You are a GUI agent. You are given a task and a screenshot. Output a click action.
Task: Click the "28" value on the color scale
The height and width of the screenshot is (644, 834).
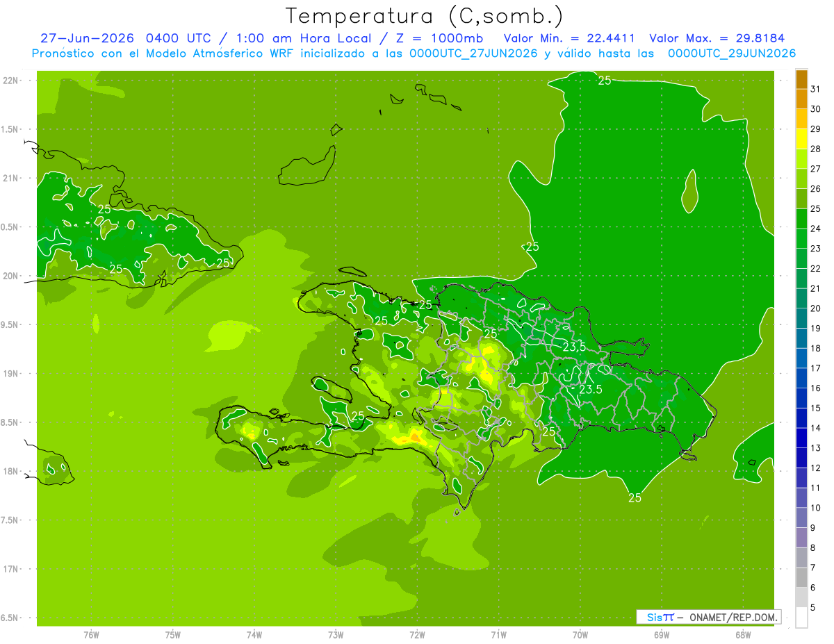[x=816, y=149]
